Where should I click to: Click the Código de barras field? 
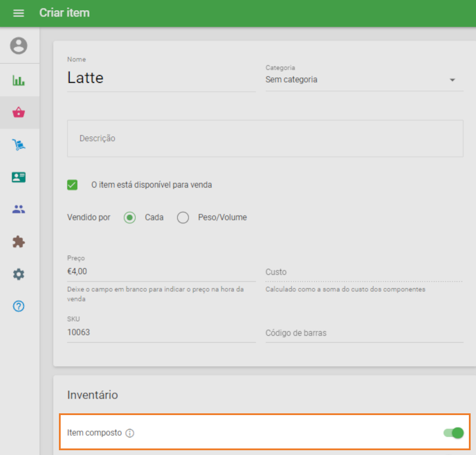click(364, 333)
